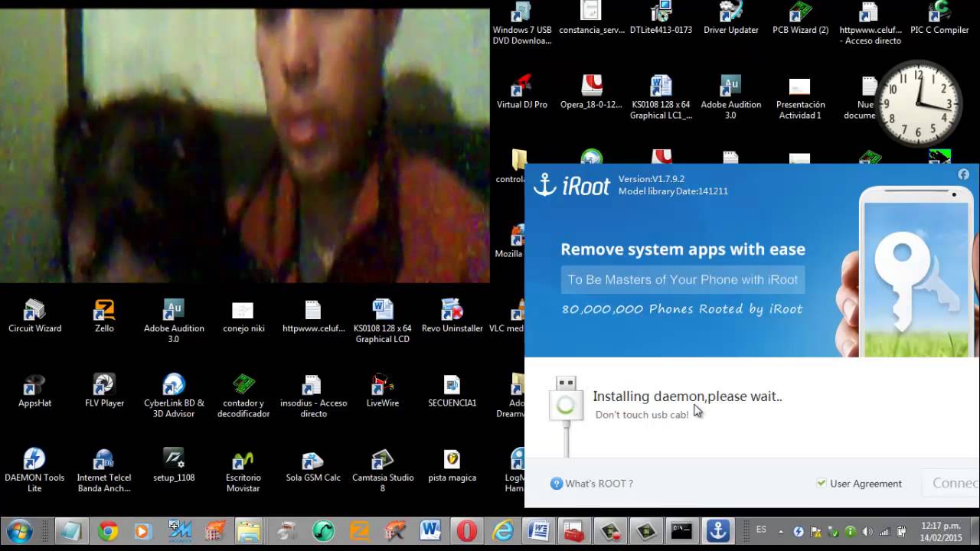Open Windows Explorer from the taskbar
This screenshot has width=980, height=551.
click(248, 530)
